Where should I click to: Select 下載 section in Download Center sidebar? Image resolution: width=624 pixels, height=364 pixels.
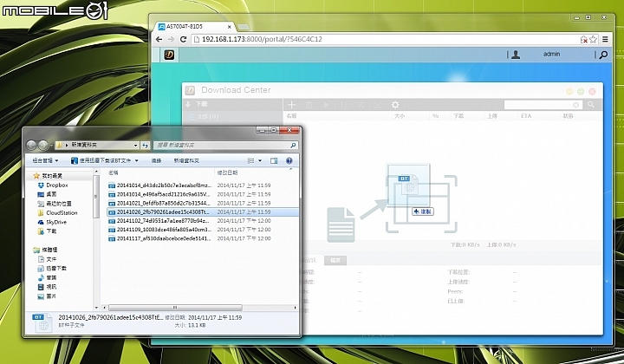point(201,104)
